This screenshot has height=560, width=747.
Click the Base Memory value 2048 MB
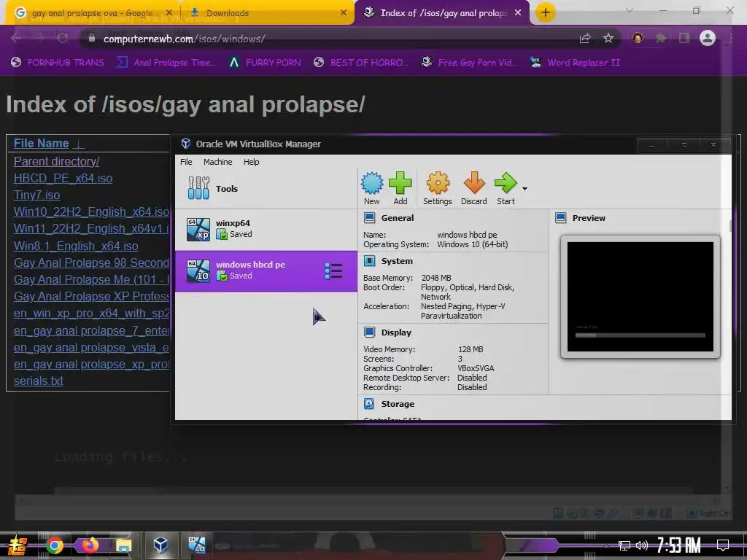[436, 278]
